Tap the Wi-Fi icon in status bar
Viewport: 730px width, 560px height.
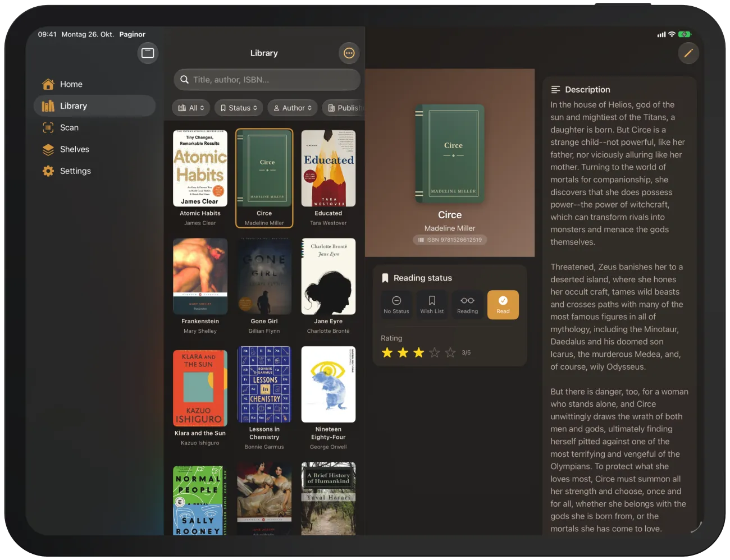tap(672, 34)
